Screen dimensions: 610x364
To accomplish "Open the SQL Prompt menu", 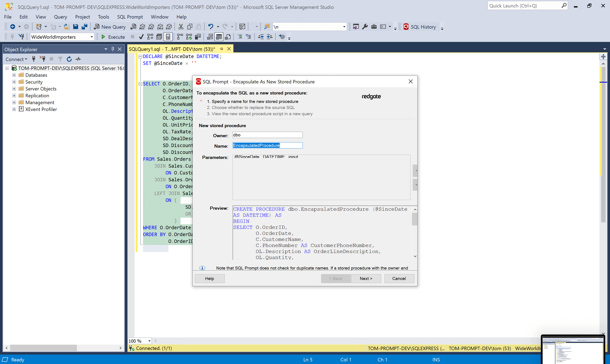I will coord(130,17).
